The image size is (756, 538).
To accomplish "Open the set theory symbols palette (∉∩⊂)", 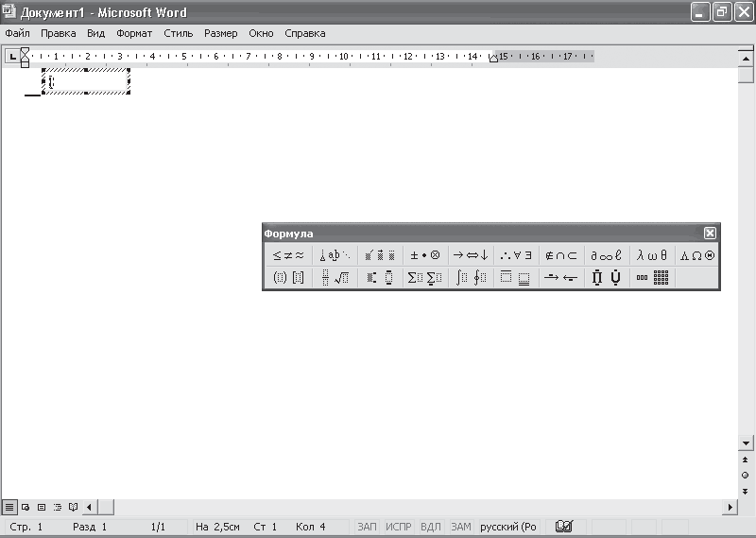I will (561, 255).
